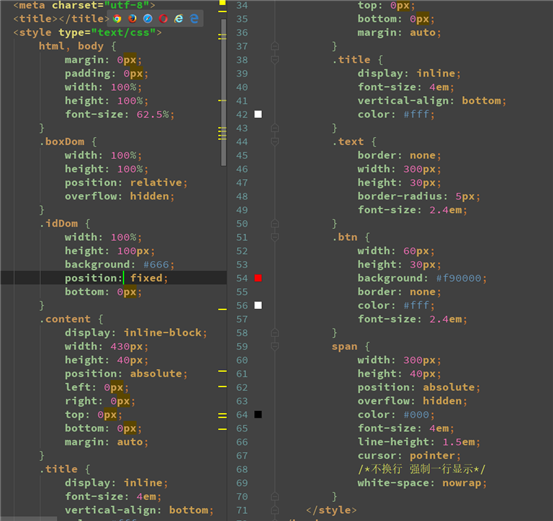The height and width of the screenshot is (521, 553).
Task: Collapse the .btn block on line 51
Action: pos(275,237)
